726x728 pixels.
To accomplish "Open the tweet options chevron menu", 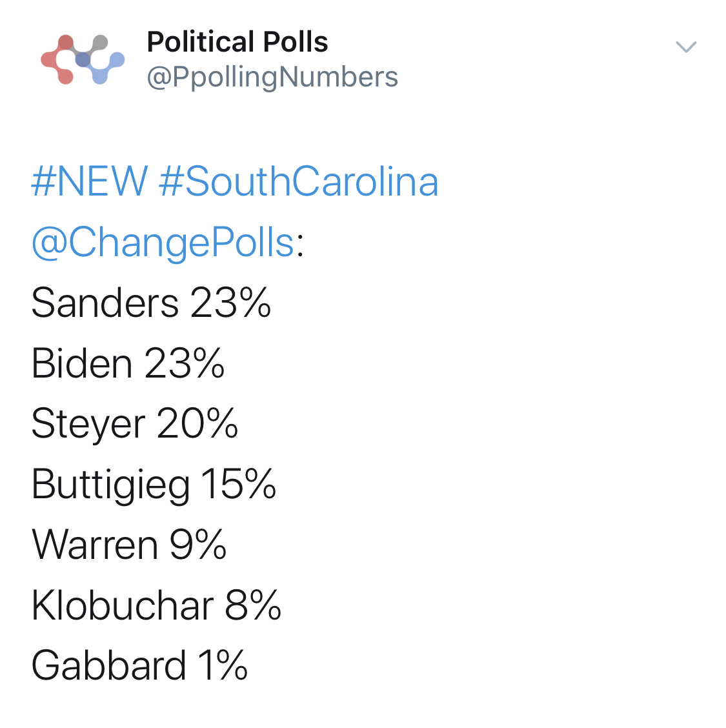I will click(x=685, y=47).
